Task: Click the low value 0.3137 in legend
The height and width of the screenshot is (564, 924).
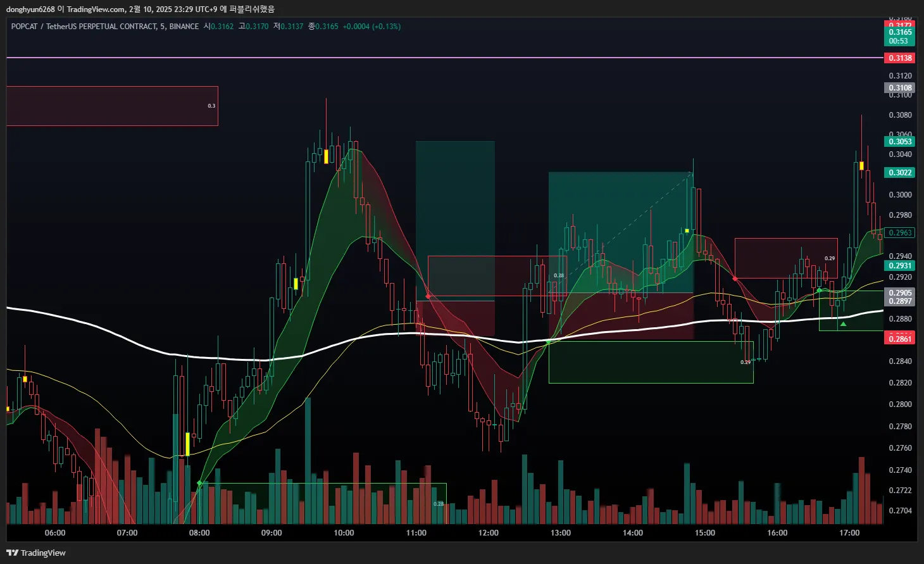Action: point(292,27)
